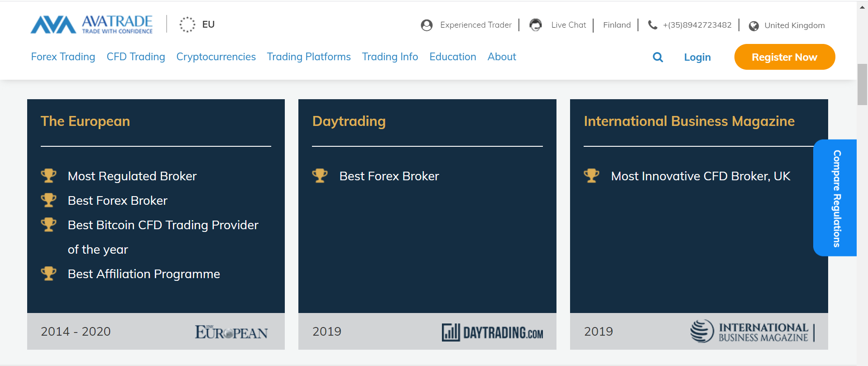Click The European card heading
Viewport: 868px width, 366px height.
pos(85,121)
